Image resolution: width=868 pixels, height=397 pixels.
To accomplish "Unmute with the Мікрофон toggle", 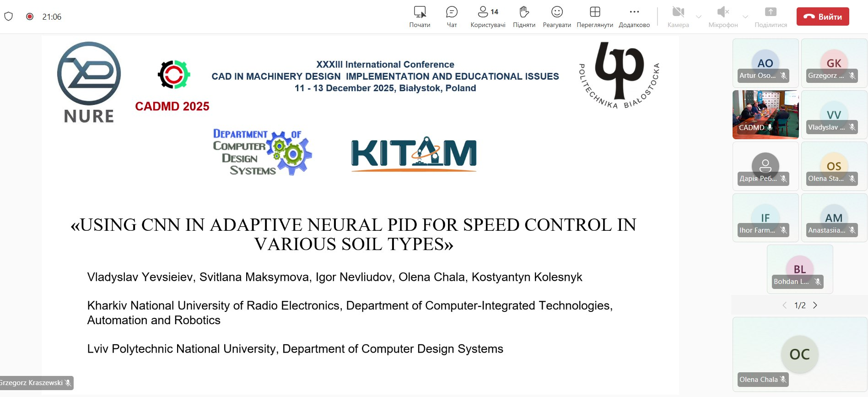I will point(722,16).
